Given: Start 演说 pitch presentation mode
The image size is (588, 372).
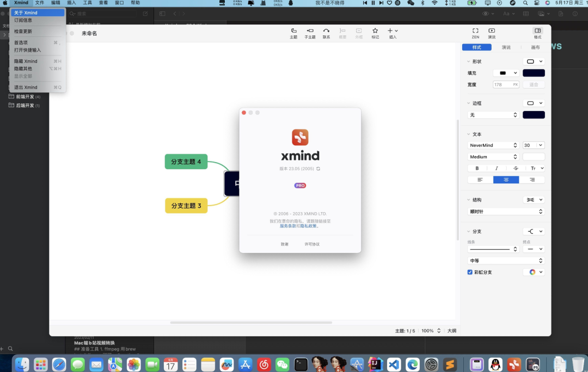Looking at the screenshot, I should pos(492,33).
